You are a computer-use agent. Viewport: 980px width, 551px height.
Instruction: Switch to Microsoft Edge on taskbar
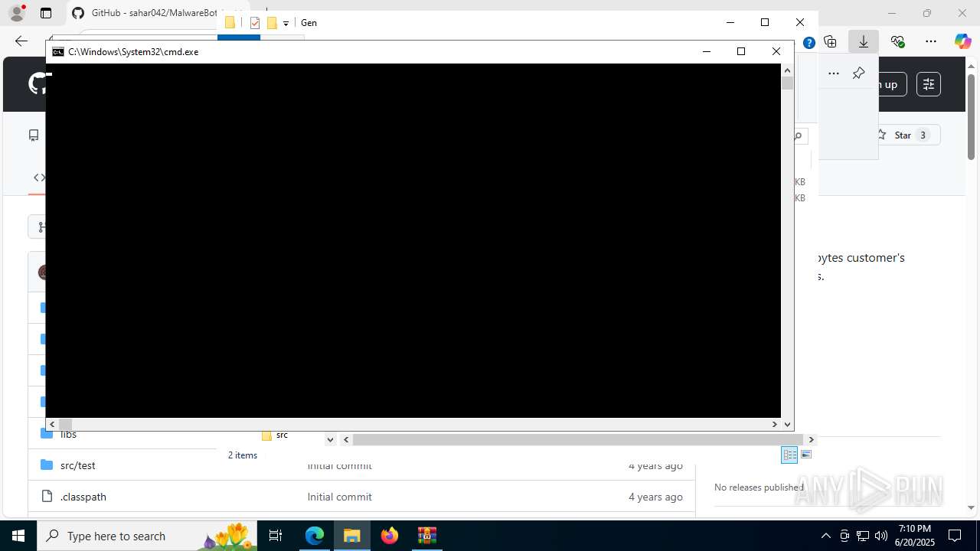(x=315, y=536)
